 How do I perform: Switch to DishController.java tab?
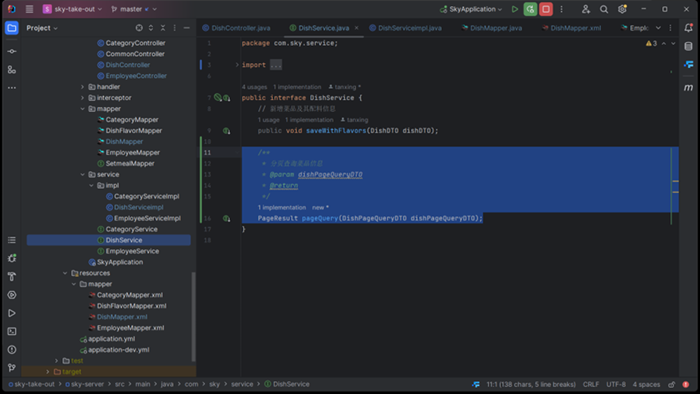click(x=236, y=28)
